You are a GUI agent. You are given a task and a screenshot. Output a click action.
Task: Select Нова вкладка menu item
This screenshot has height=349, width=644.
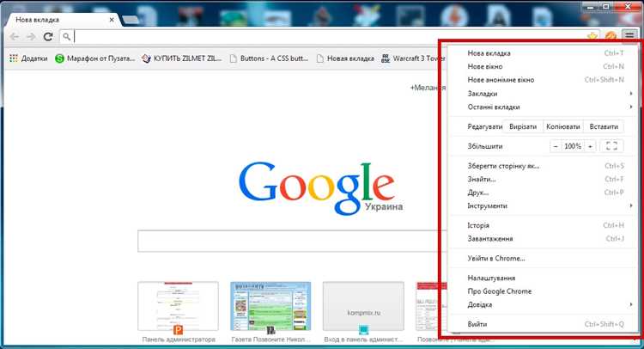point(543,53)
